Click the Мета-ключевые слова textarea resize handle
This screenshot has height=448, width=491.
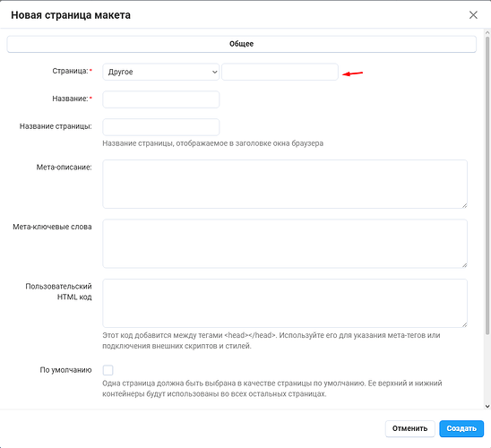[x=464, y=265]
